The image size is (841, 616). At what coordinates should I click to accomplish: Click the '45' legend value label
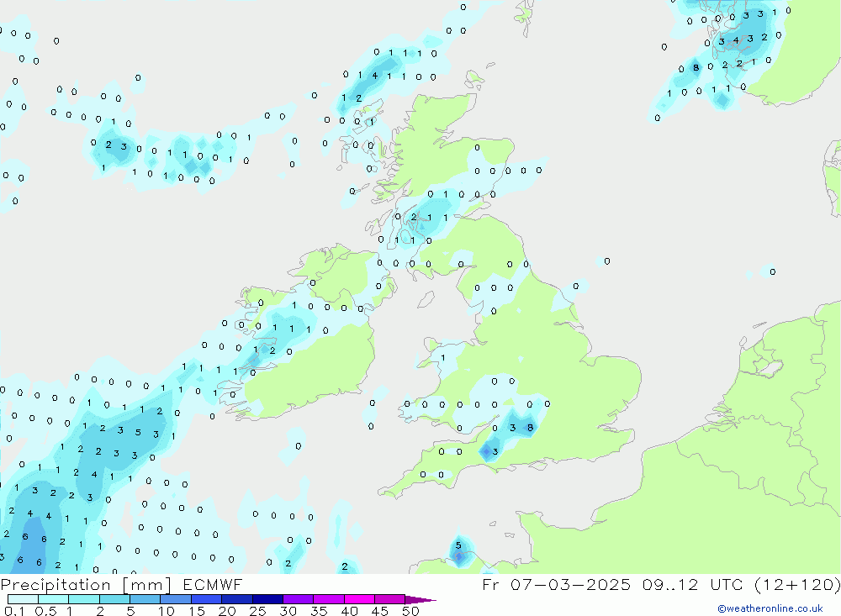[380, 611]
